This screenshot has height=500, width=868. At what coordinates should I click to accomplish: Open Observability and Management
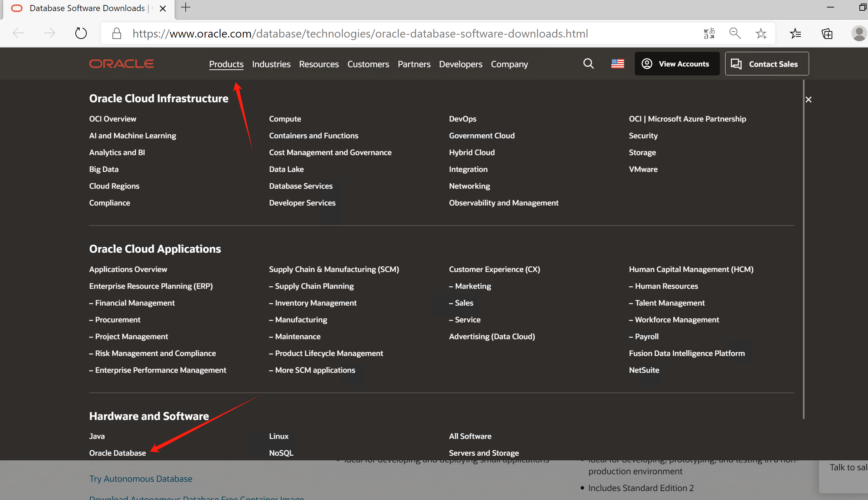[504, 203]
